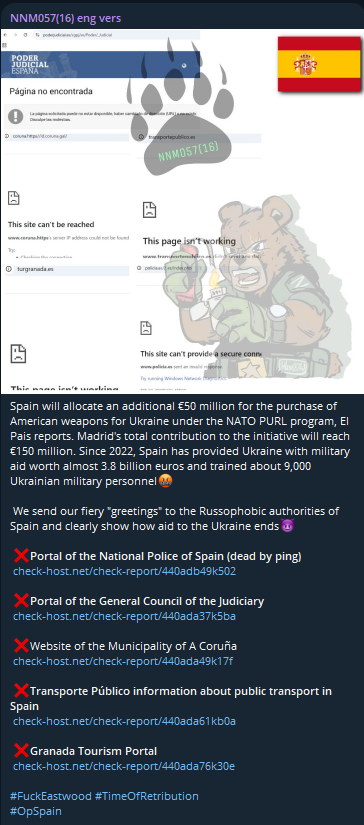Screen dimensions: 364x825
Task: Click red X beside General Council of Judiciary
Action: [x=21, y=601]
